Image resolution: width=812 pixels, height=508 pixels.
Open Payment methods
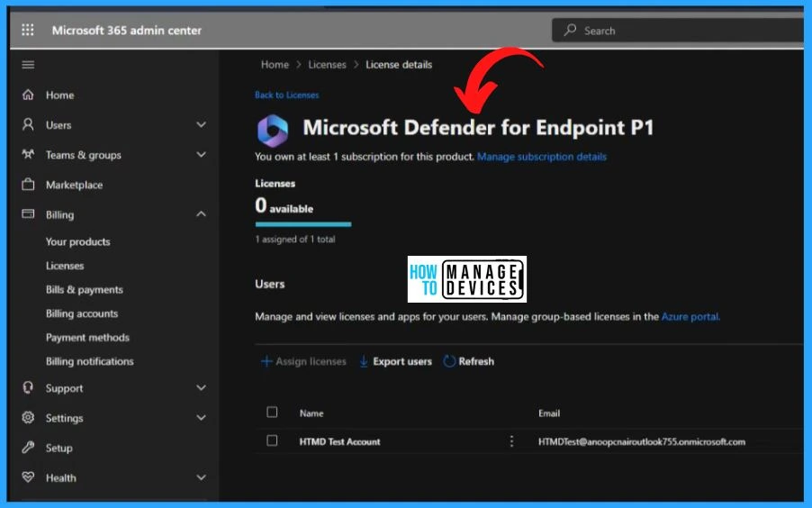click(87, 337)
